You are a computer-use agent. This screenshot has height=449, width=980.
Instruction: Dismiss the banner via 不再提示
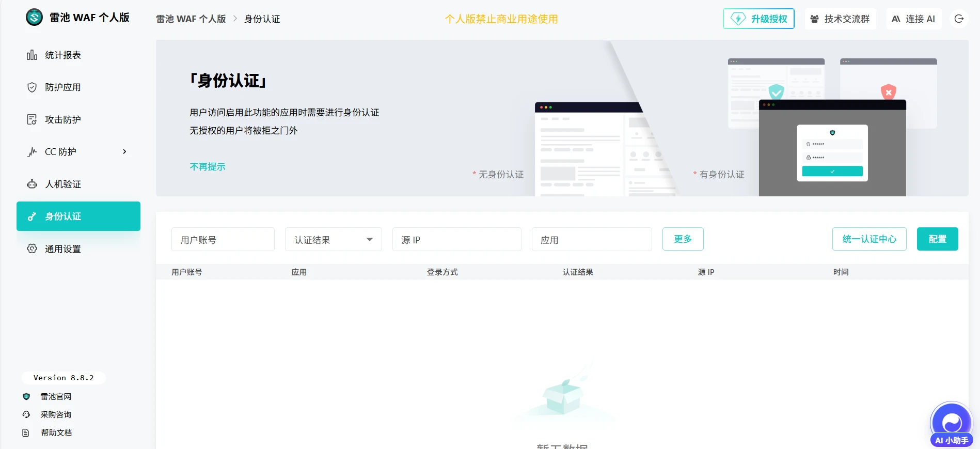click(208, 166)
